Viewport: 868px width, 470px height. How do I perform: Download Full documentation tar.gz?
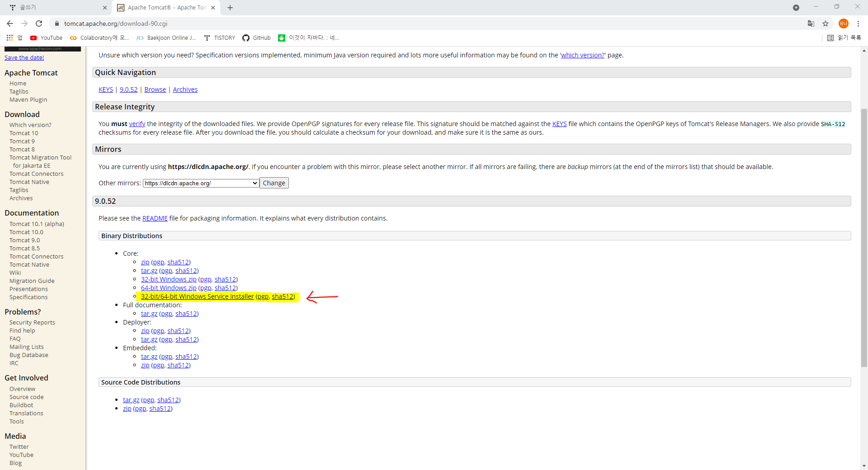pyautogui.click(x=149, y=314)
